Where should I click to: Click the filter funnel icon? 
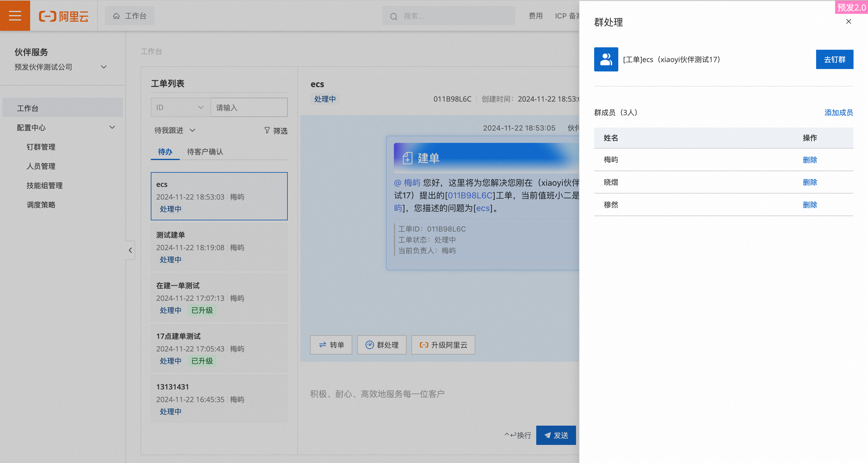pyautogui.click(x=267, y=130)
